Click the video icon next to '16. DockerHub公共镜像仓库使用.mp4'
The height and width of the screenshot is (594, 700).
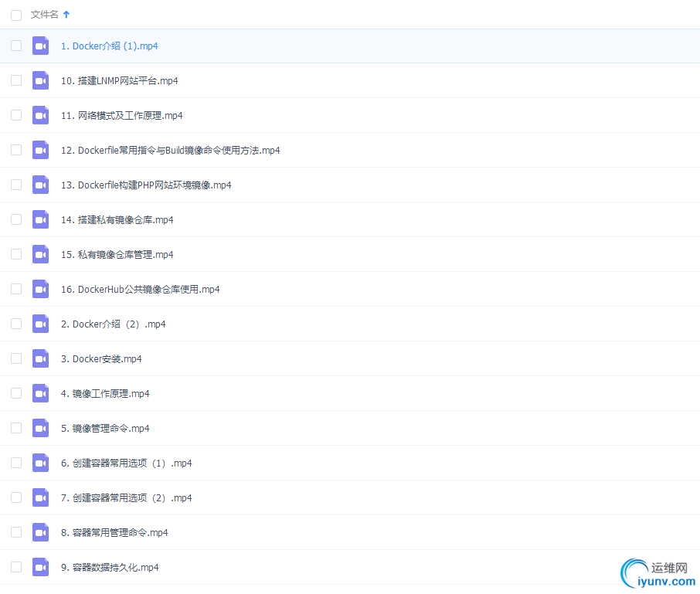point(40,289)
